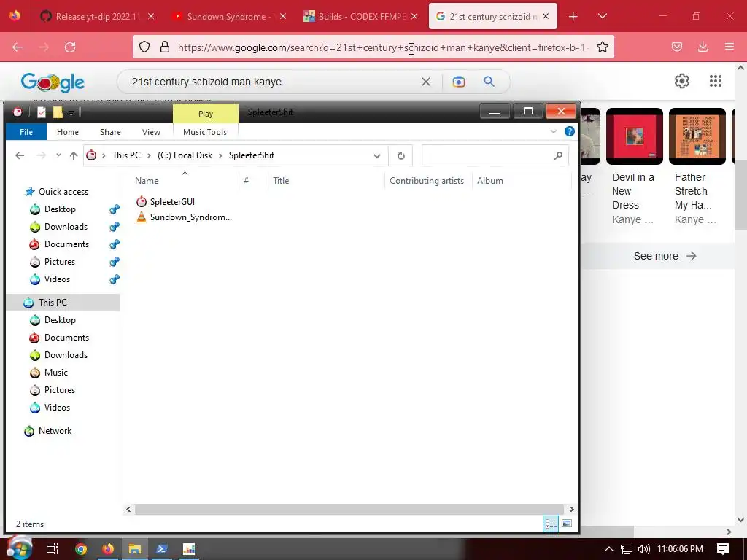This screenshot has height=560, width=747.
Task: Expand the Explorer ribbon chevron
Action: point(554,131)
